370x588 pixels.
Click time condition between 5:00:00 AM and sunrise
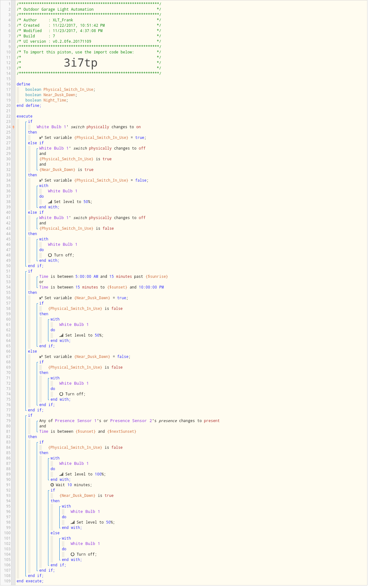(104, 277)
